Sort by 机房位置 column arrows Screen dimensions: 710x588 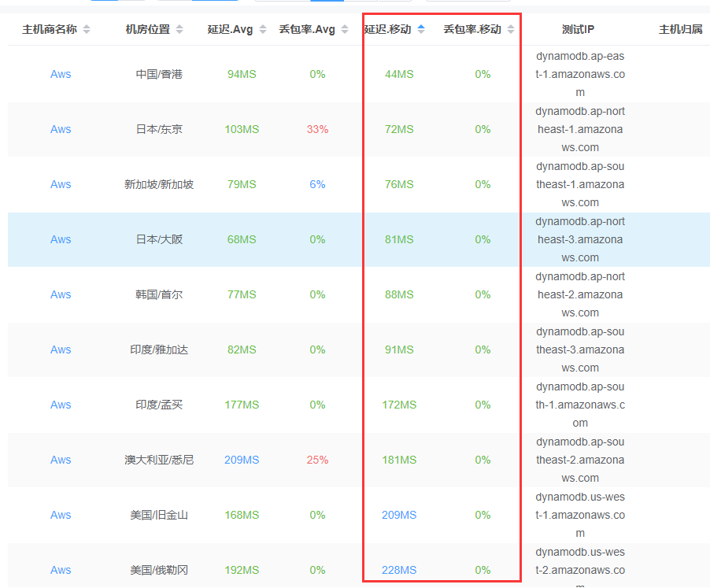tap(179, 29)
